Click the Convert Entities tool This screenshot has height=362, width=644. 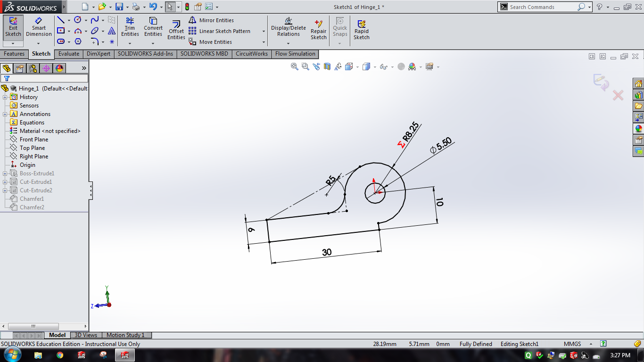[x=153, y=27]
